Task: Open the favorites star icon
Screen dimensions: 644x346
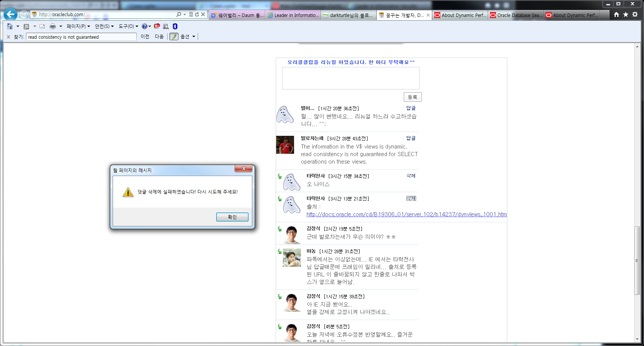Action: 626,14
